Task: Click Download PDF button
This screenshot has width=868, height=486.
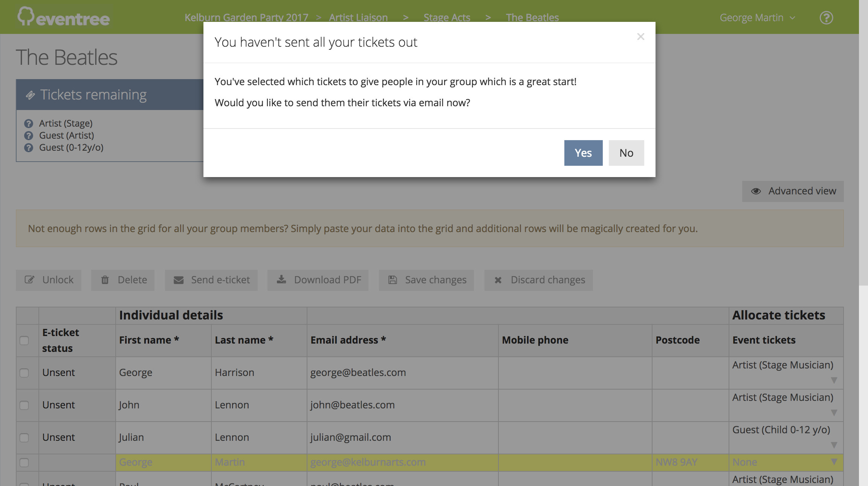Action: [318, 280]
